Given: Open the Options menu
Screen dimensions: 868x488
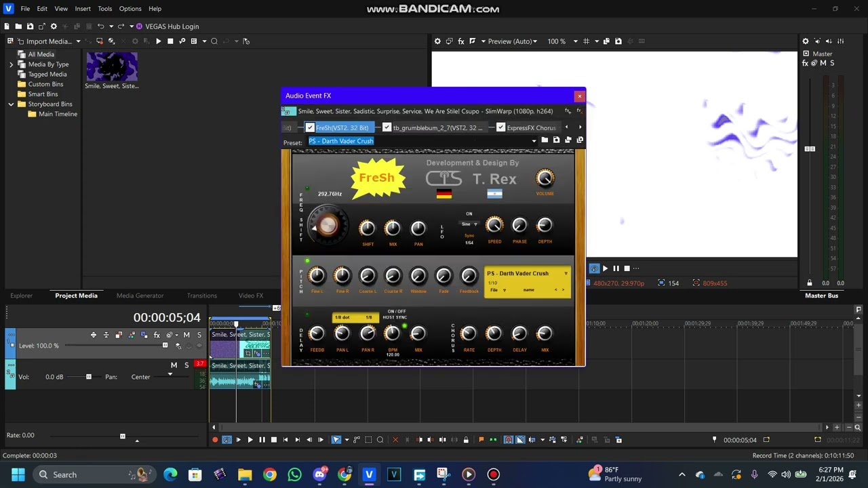Looking at the screenshot, I should click(130, 9).
